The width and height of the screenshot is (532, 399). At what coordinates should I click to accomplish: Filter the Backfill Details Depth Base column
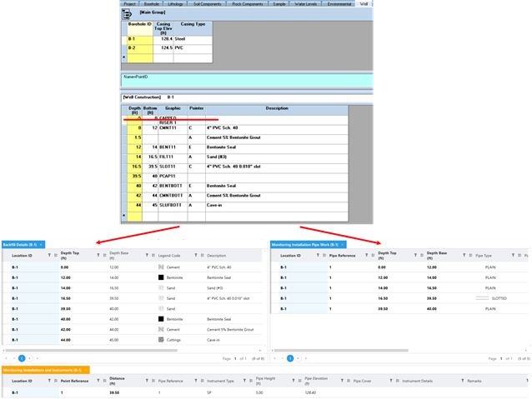(148, 255)
